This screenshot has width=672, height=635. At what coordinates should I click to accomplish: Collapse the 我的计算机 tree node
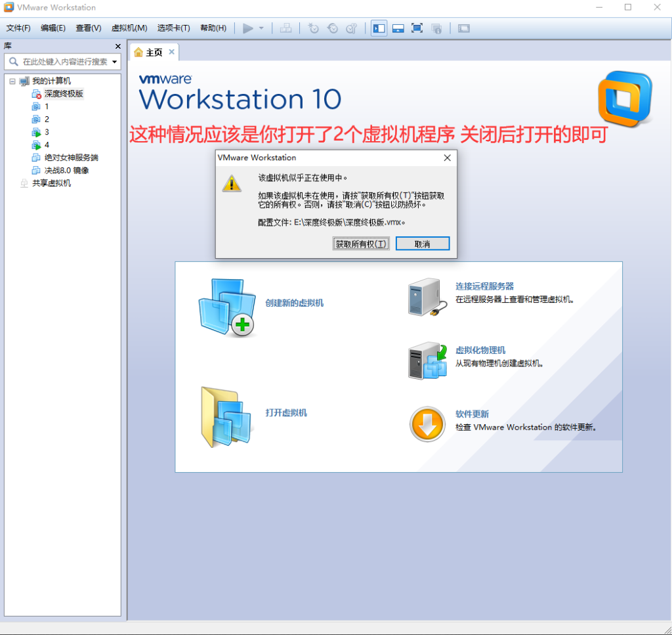tap(12, 81)
